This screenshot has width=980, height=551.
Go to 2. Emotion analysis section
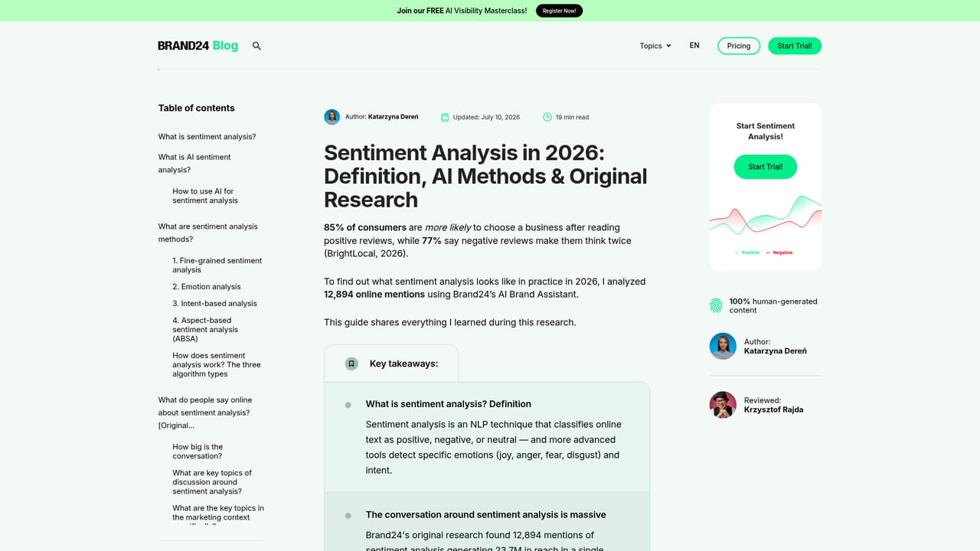207,287
